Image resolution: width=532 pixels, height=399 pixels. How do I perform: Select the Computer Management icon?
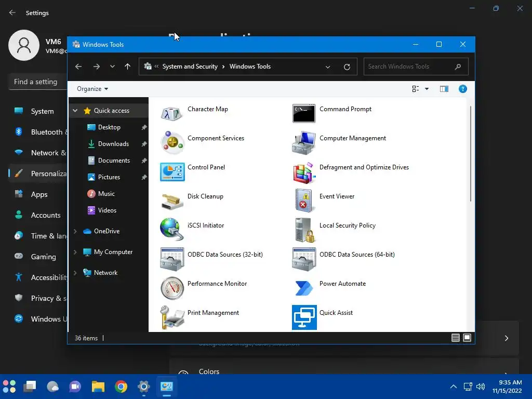click(x=303, y=143)
